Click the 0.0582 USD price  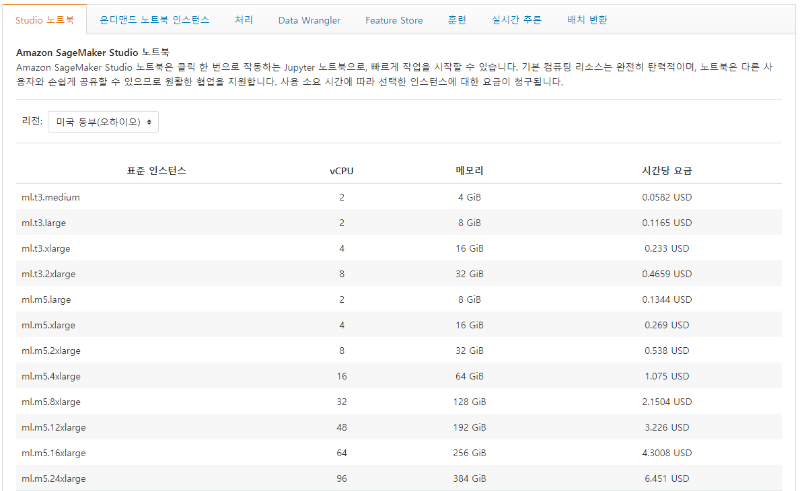point(667,198)
